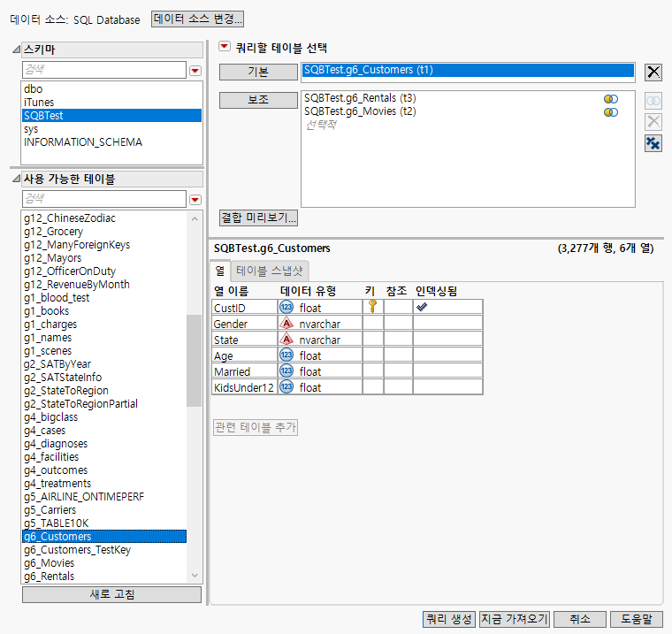672x634 pixels.
Task: Switch to the 열 tab
Action: click(220, 271)
